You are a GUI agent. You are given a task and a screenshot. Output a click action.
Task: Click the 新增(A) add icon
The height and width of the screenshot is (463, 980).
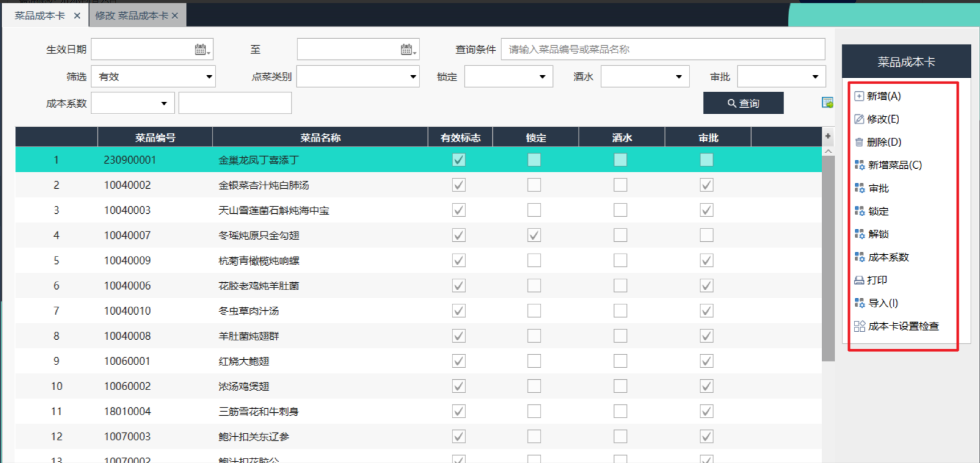[859, 96]
